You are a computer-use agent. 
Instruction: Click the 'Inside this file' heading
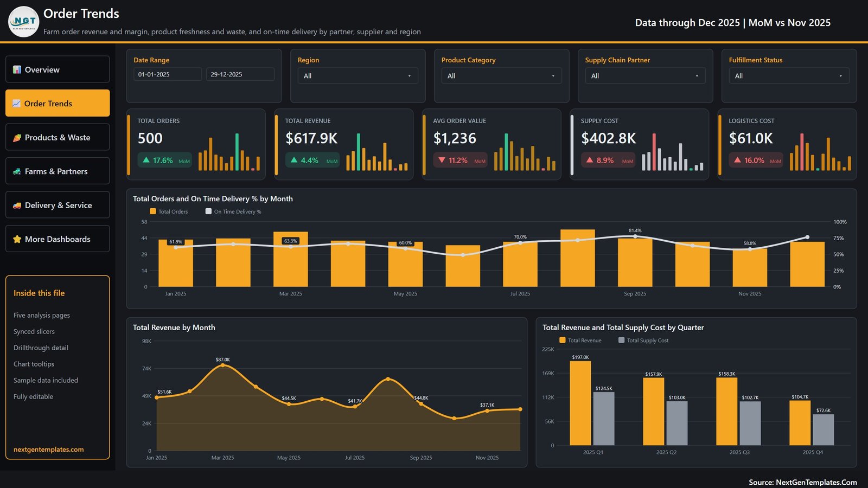[39, 293]
